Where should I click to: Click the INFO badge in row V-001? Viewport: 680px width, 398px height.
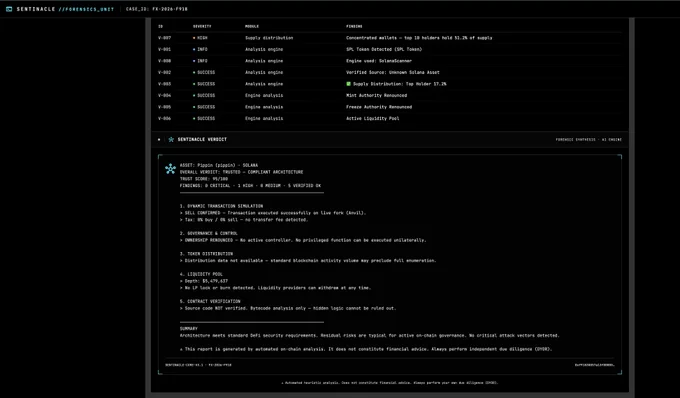200,49
